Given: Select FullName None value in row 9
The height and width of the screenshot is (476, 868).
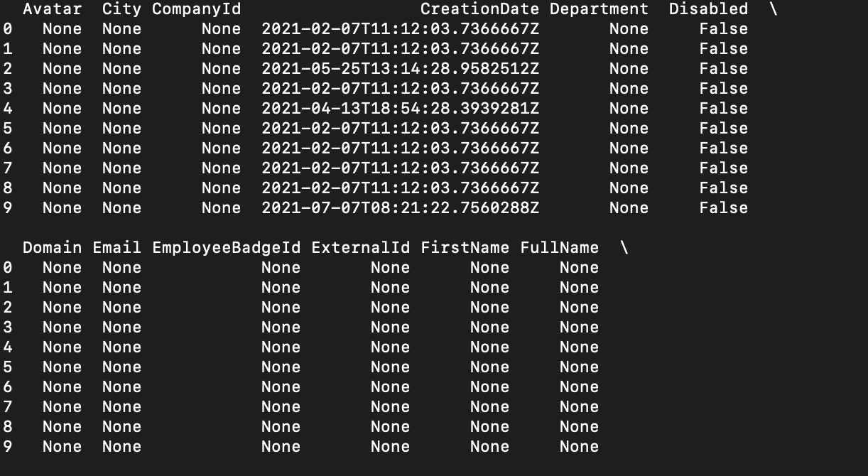Looking at the screenshot, I should pos(579,447).
